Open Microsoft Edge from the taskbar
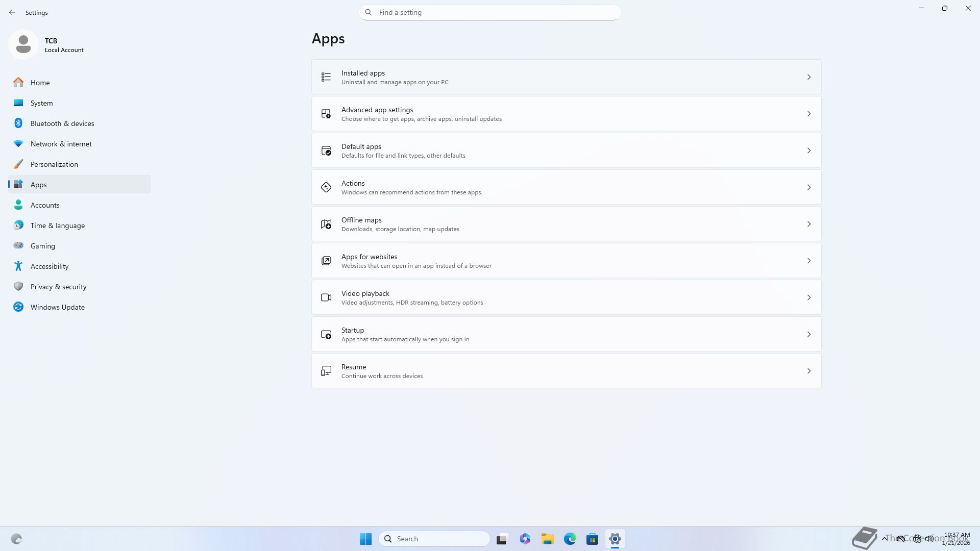Screen dimensions: 980x551 point(570,539)
